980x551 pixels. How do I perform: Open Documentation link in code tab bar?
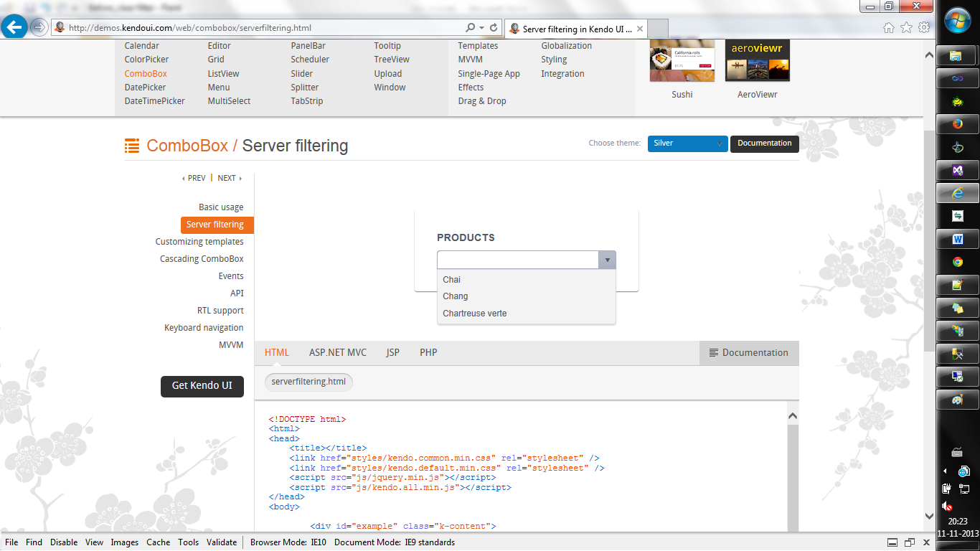[749, 353]
